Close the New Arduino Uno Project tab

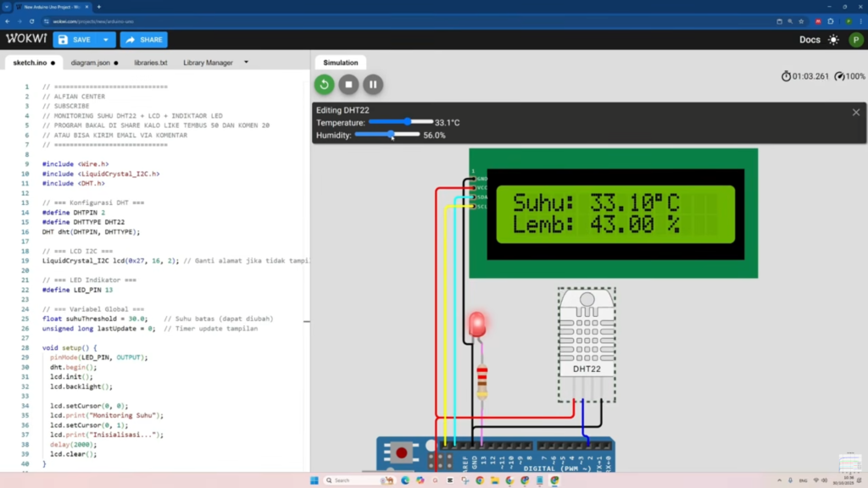(x=87, y=7)
